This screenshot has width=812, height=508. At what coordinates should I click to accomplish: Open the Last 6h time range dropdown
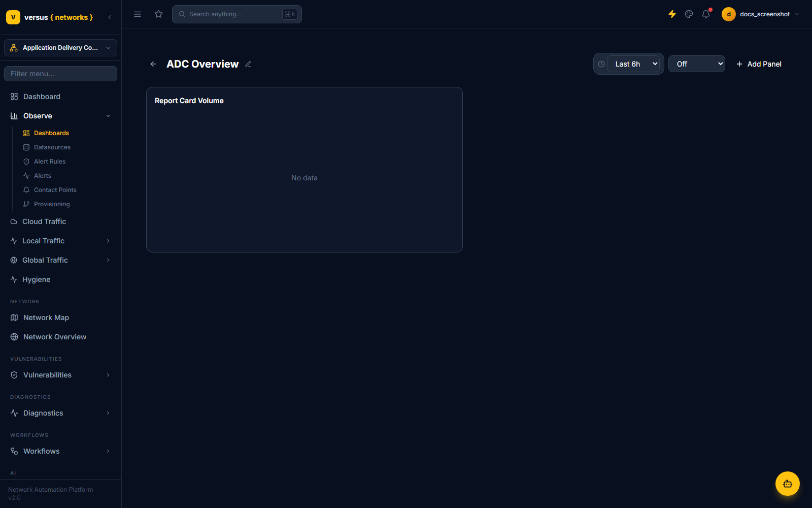click(x=634, y=64)
